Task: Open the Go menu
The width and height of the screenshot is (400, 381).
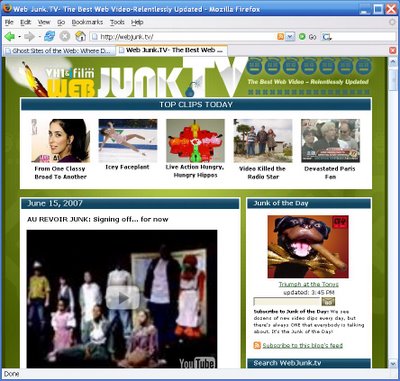Action: click(61, 22)
